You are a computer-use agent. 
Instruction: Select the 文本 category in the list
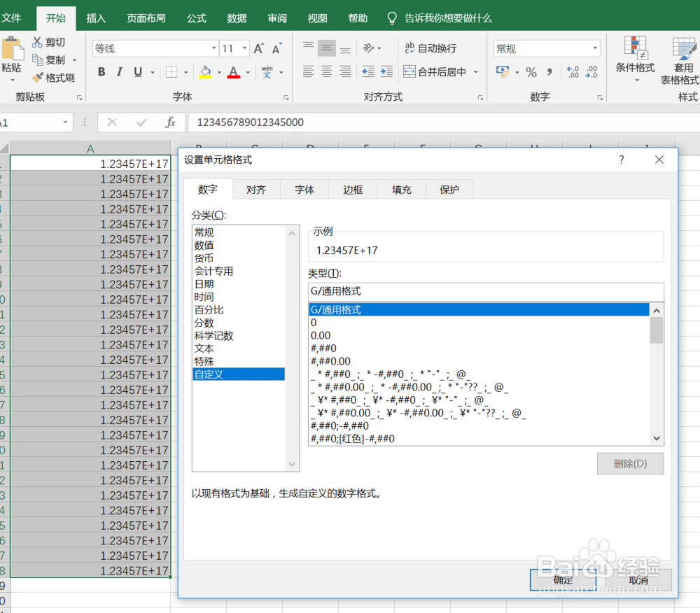click(204, 348)
